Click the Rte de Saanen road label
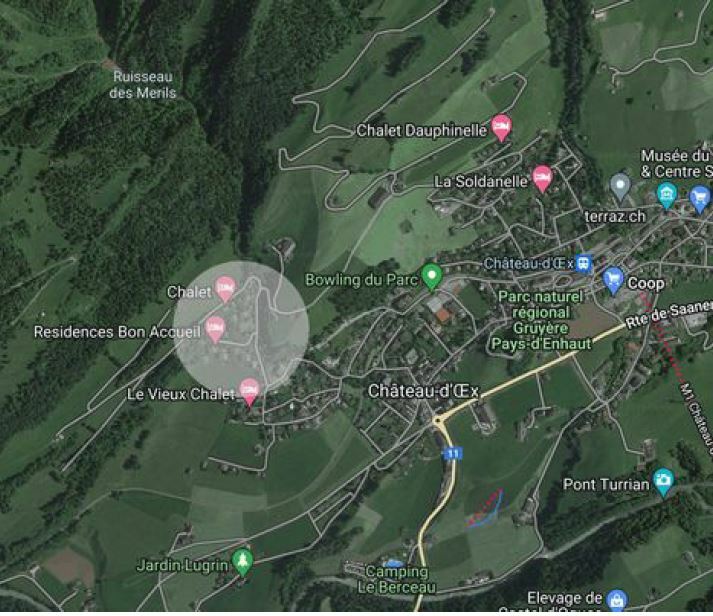This screenshot has width=713, height=616. coord(669,314)
